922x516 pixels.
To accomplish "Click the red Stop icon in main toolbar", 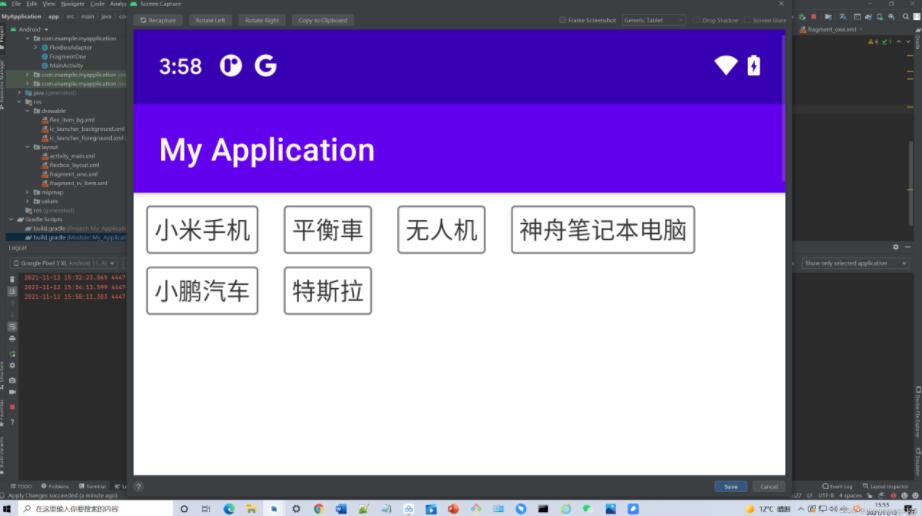I will tap(813, 16).
